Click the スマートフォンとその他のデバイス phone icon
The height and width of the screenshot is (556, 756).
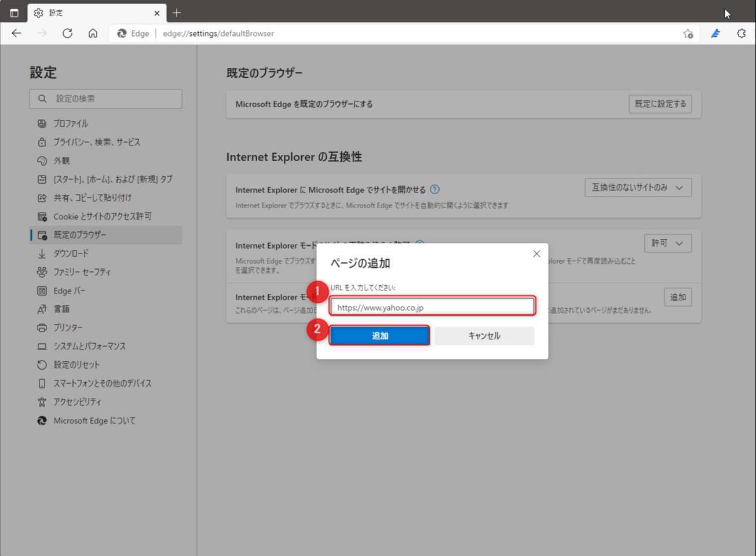(x=42, y=383)
